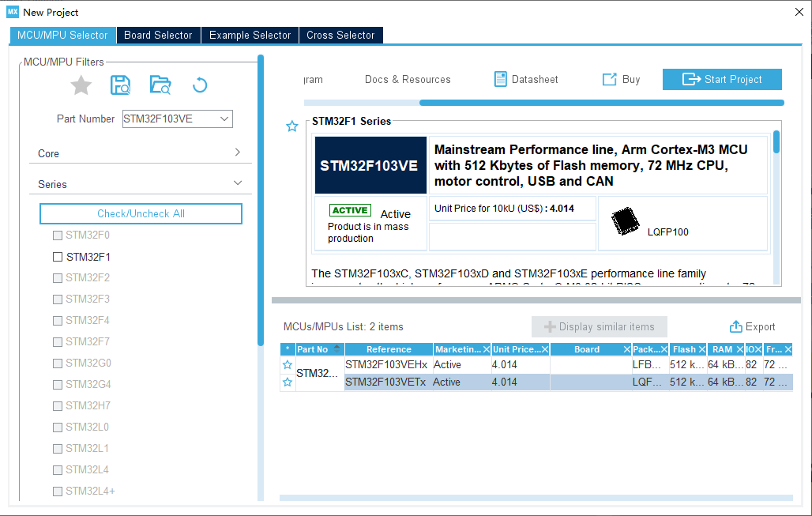Toggle the STM32L0 series checkbox
Viewport: 812px width, 516px height.
[x=58, y=427]
